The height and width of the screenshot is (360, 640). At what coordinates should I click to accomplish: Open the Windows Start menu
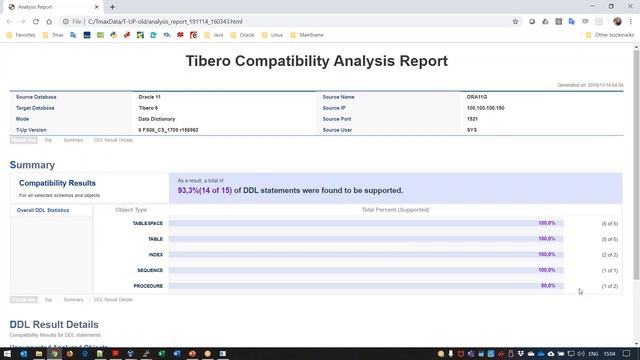(7, 354)
